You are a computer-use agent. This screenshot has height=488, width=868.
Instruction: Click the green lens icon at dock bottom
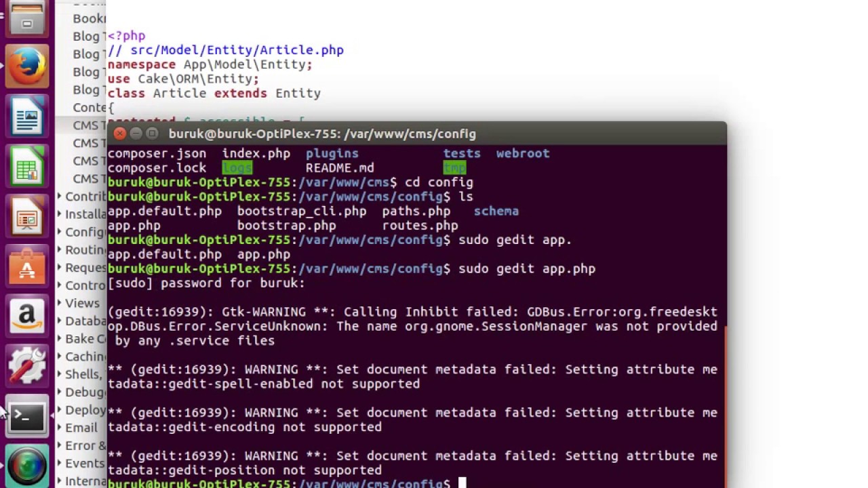coord(27,466)
